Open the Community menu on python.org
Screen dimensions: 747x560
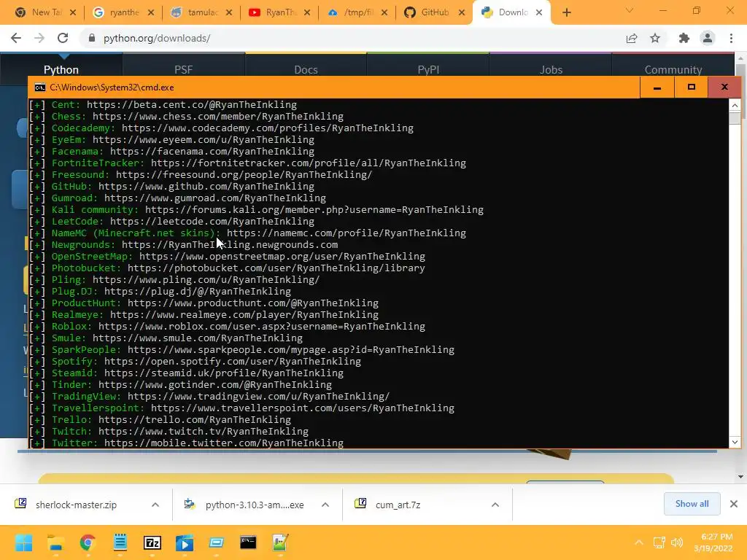[673, 69]
